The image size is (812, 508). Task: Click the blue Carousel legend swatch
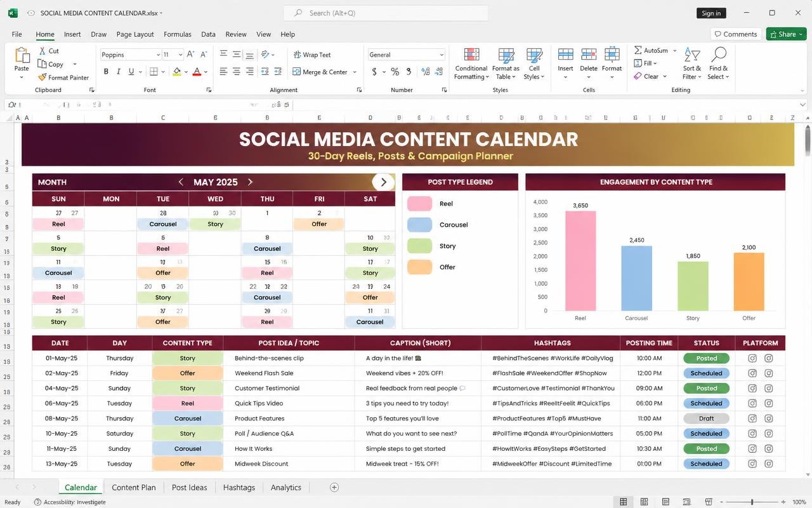(x=419, y=224)
